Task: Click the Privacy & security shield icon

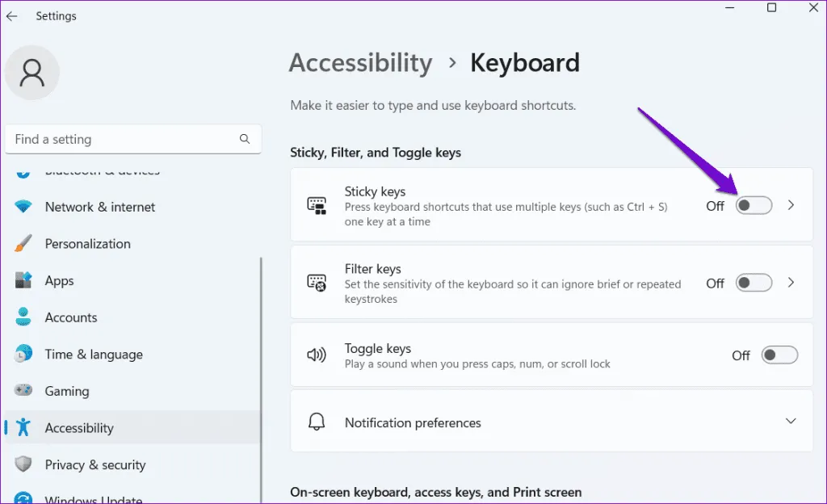Action: coord(23,464)
